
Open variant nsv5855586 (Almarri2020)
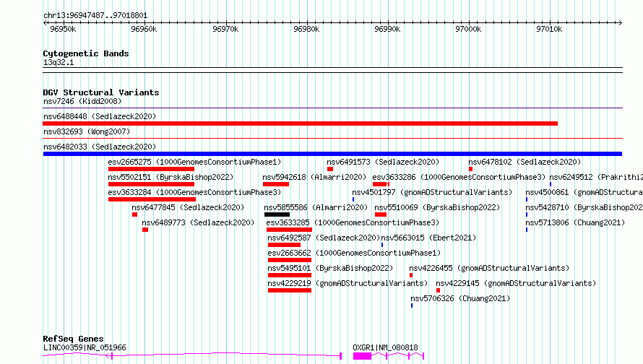(316, 207)
